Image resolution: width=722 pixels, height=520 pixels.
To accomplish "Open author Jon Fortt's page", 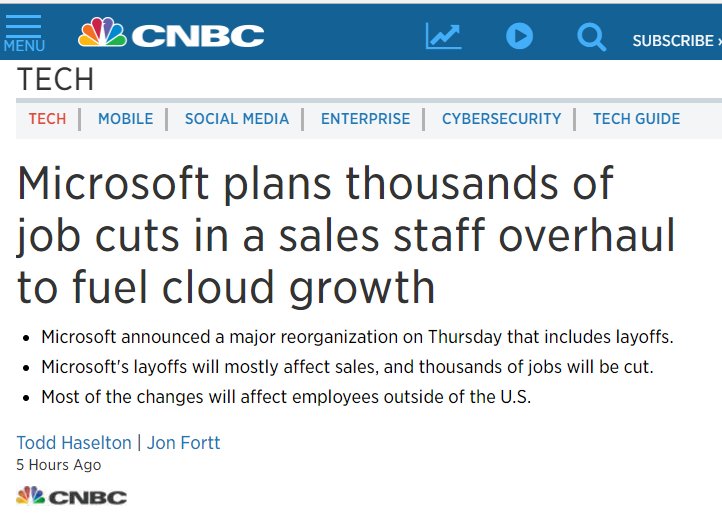I will pos(183,443).
